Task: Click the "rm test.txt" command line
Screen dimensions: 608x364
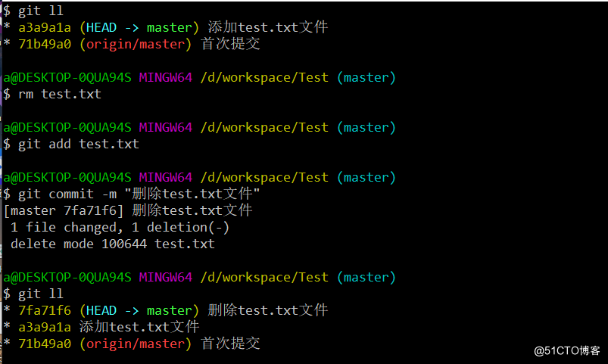Action: tap(59, 94)
